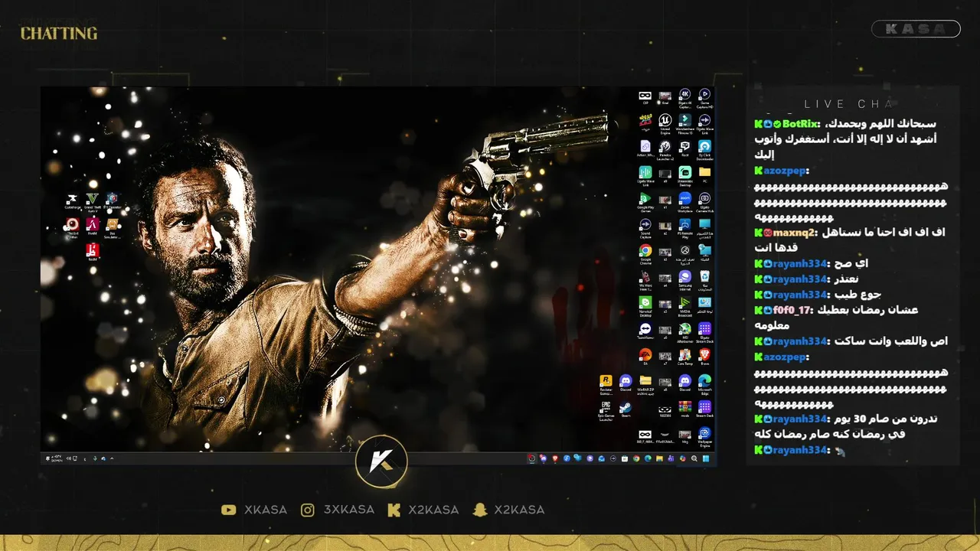Screen dimensions: 980x551
Task: Click the BotRix username in chat
Action: coord(800,123)
